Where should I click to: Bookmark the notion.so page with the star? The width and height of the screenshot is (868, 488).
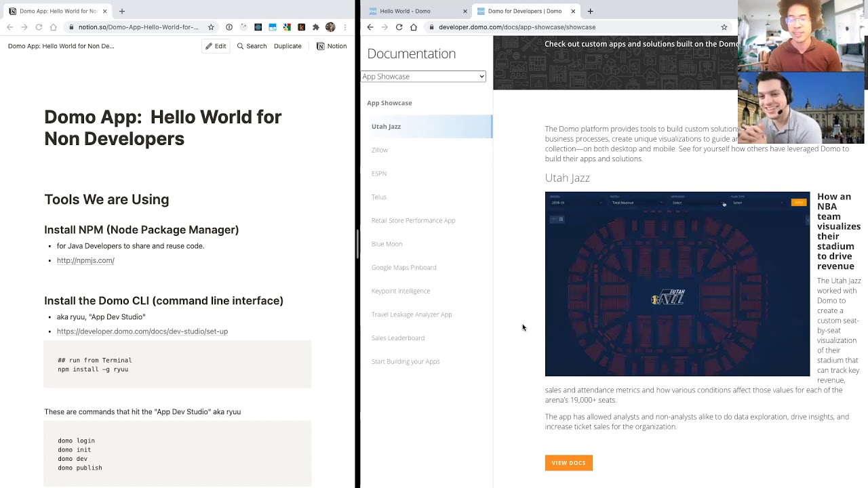211,27
